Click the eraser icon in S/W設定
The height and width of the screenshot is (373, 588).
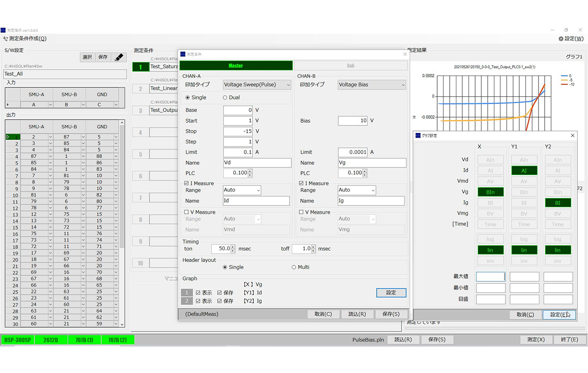click(x=119, y=57)
